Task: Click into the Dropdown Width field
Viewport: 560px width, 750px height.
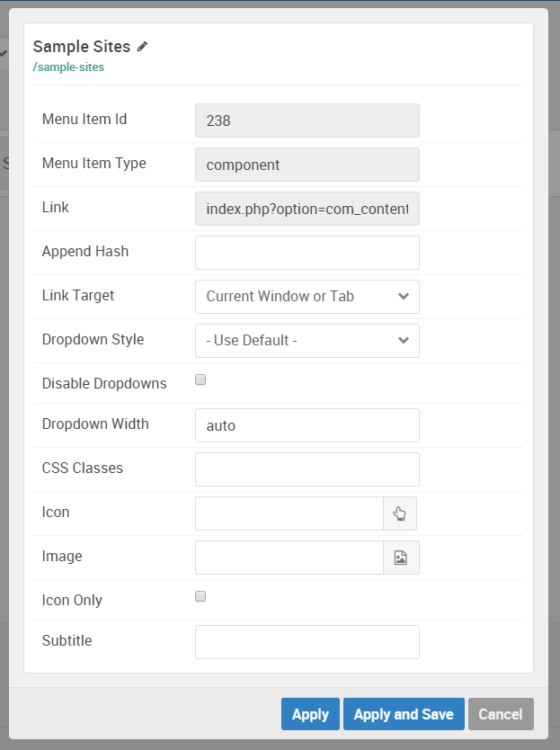Action: tap(307, 425)
